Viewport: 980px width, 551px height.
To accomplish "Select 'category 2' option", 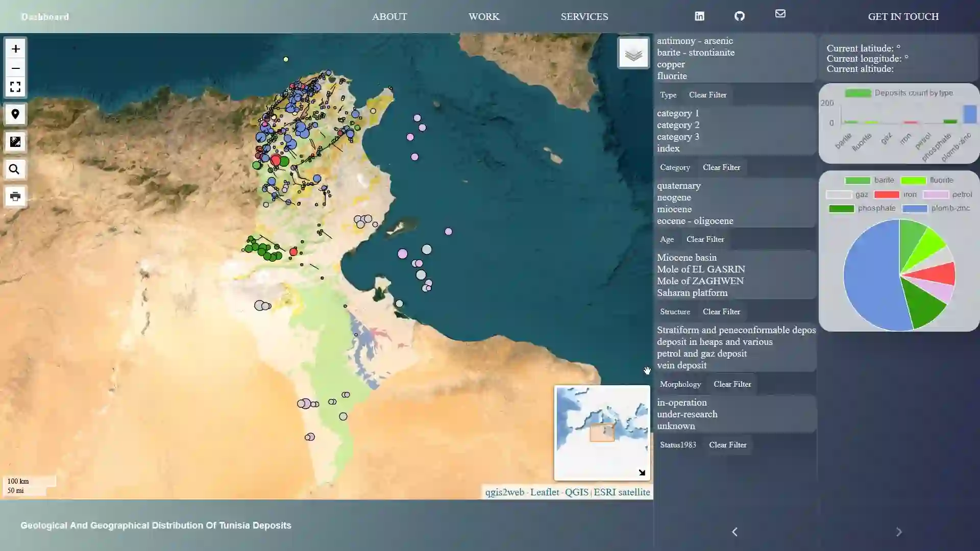I will click(678, 125).
